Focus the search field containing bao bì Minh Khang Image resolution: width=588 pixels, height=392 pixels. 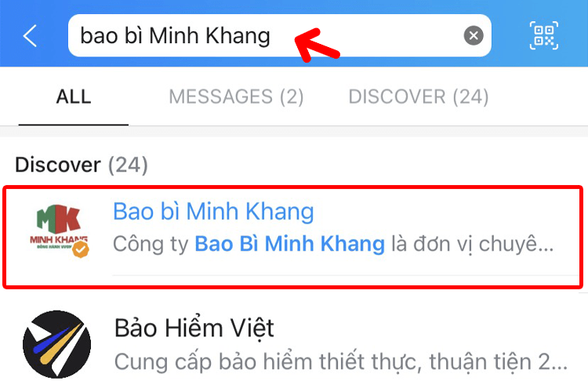pyautogui.click(x=279, y=35)
